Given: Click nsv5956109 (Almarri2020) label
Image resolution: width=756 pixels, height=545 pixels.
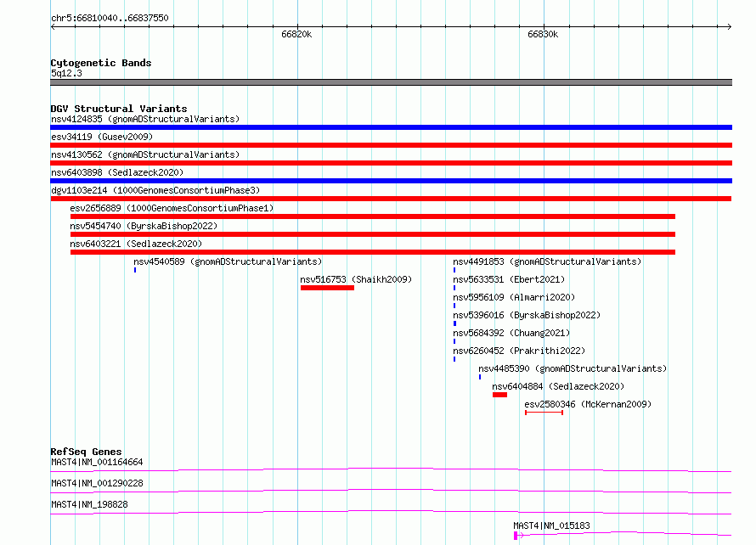Looking at the screenshot, I should click(514, 297).
